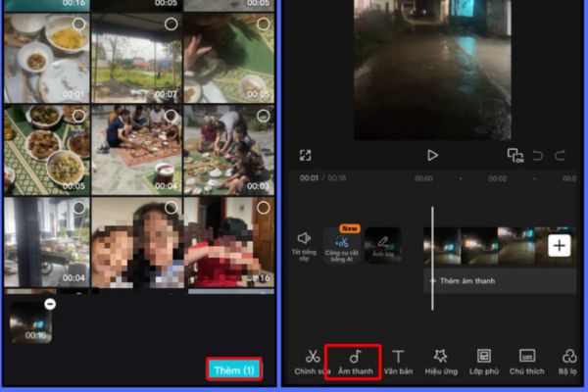Open the Lớp phủ overlay tool

click(483, 361)
